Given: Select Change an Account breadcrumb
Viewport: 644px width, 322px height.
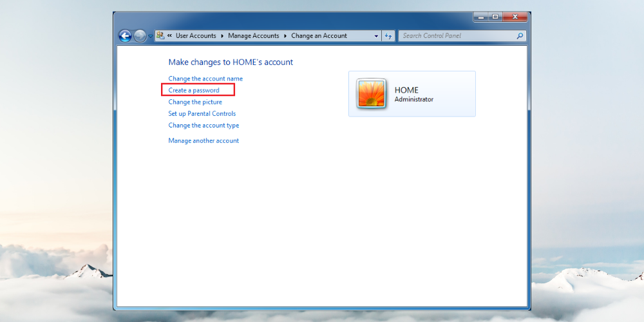Looking at the screenshot, I should pyautogui.click(x=319, y=35).
